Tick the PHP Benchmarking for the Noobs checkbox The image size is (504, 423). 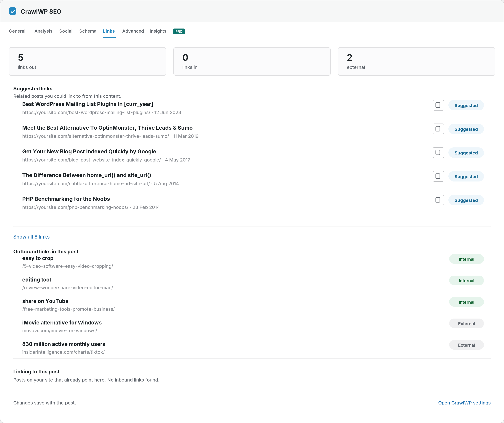click(x=438, y=200)
